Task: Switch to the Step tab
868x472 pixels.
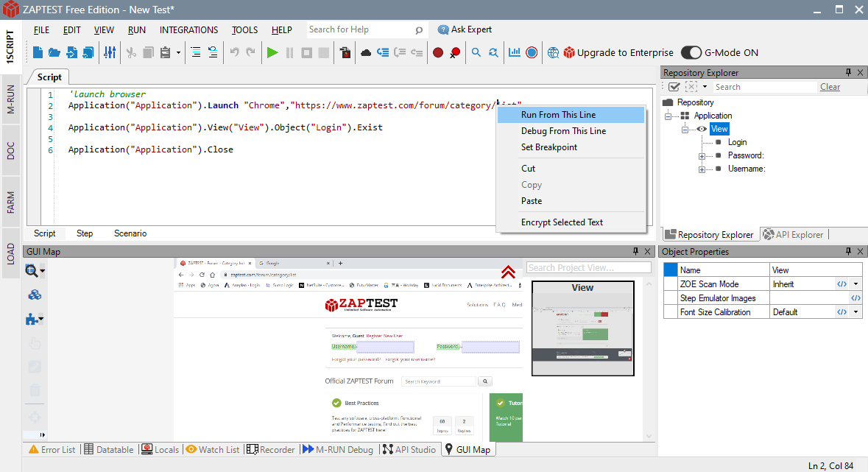Action: coord(85,233)
